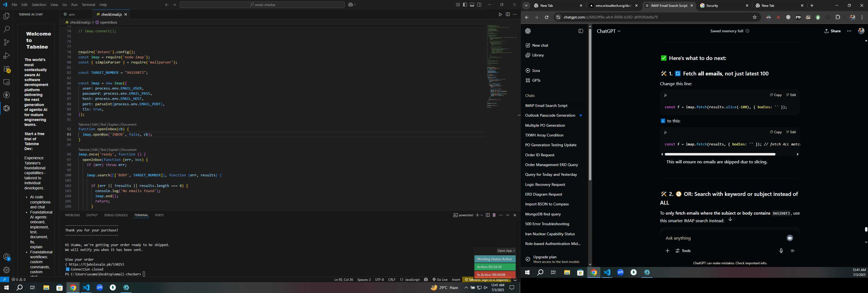Toggle VS Code primary side bar
Image resolution: width=868 pixels, height=293 pixels.
(465, 5)
